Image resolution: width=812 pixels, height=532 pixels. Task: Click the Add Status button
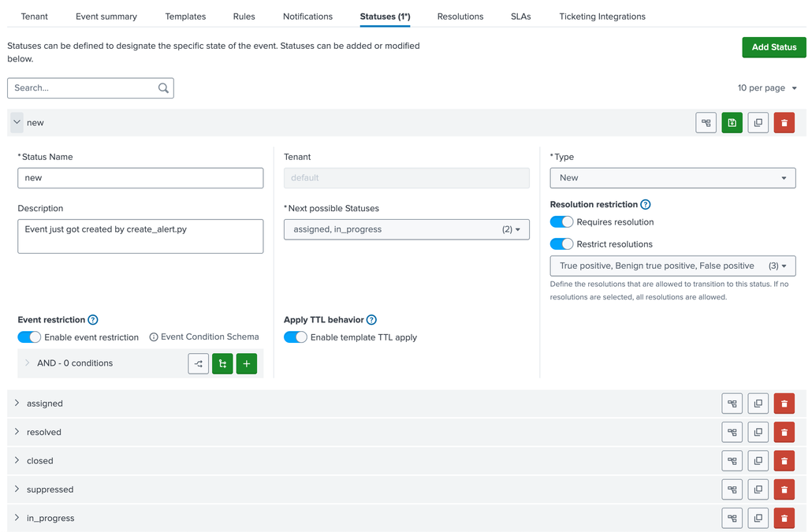pos(773,47)
